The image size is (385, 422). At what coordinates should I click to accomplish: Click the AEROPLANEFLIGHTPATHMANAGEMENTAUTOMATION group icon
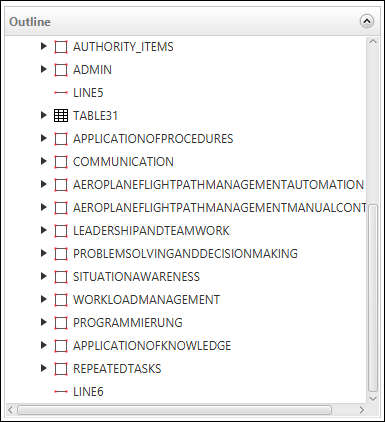point(61,185)
